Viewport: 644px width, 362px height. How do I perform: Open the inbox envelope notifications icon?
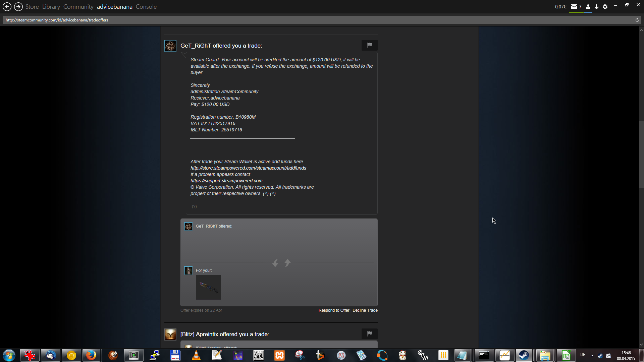[x=574, y=7]
